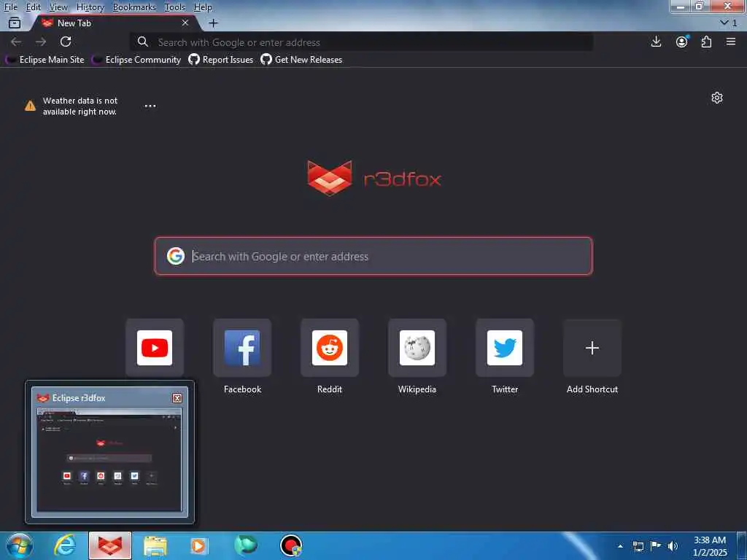The height and width of the screenshot is (560, 747).
Task: Open Windows Explorer from taskbar
Action: [155, 545]
